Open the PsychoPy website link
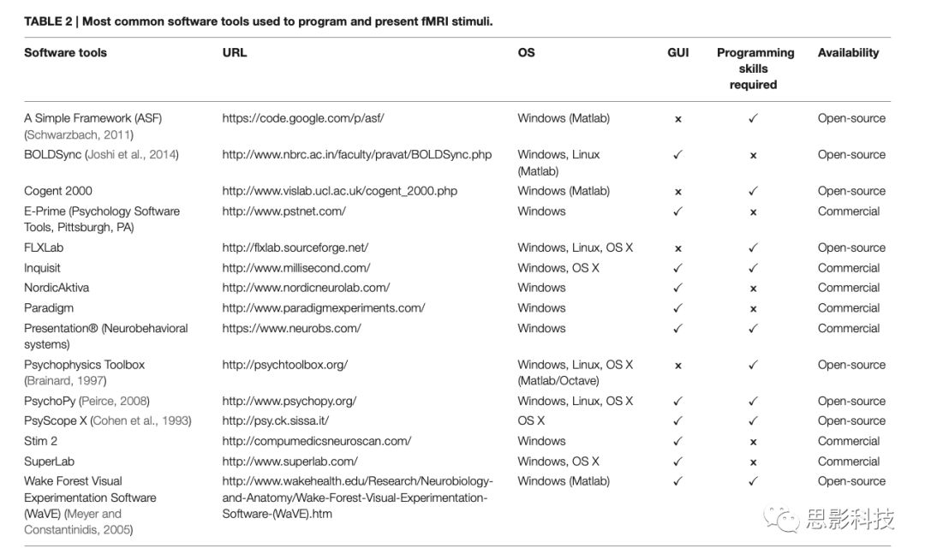 (x=289, y=401)
